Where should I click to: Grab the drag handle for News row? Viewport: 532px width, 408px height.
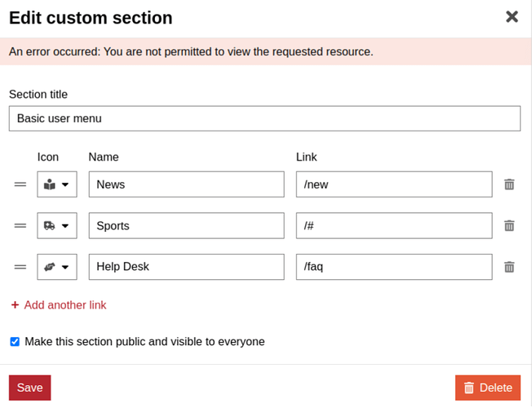(20, 184)
